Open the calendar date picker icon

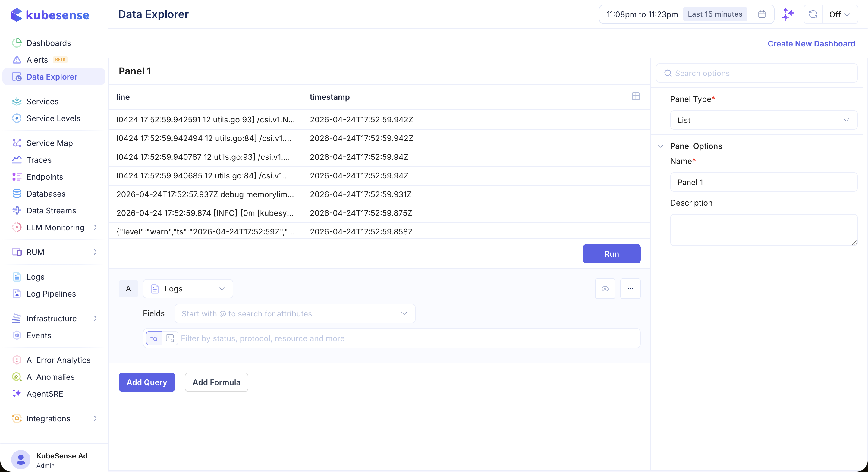[x=762, y=14]
